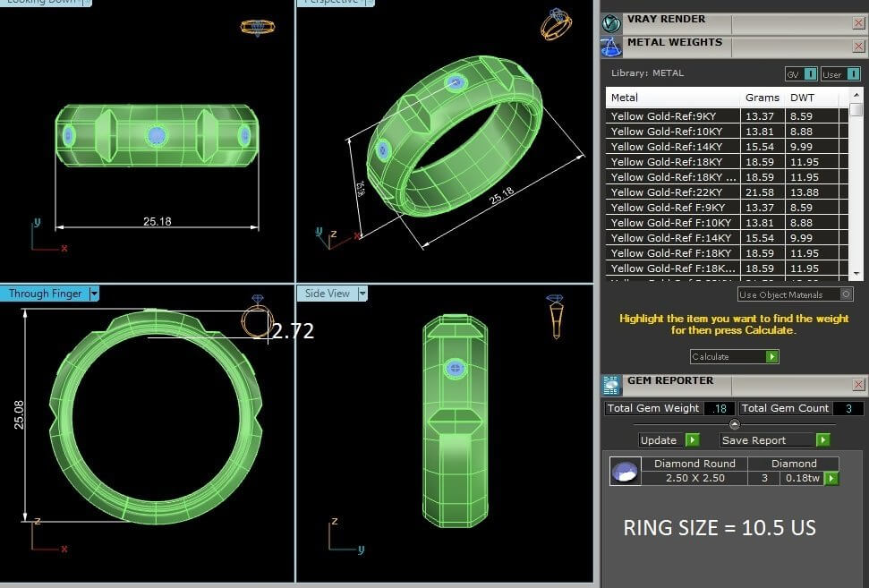Select the Through Finger viewport tab
The image size is (869, 588).
pyautogui.click(x=45, y=294)
